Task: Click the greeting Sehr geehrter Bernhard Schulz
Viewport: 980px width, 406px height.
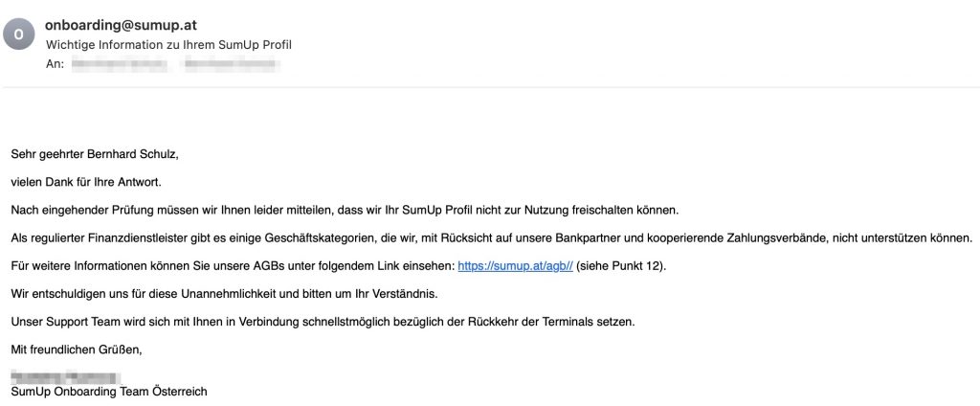Action: (95, 154)
